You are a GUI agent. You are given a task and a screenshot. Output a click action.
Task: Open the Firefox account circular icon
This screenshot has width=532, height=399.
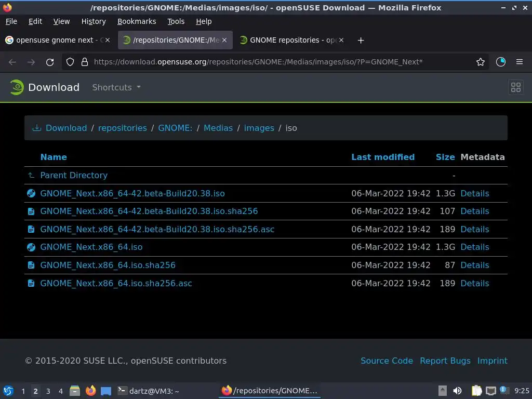tap(500, 62)
